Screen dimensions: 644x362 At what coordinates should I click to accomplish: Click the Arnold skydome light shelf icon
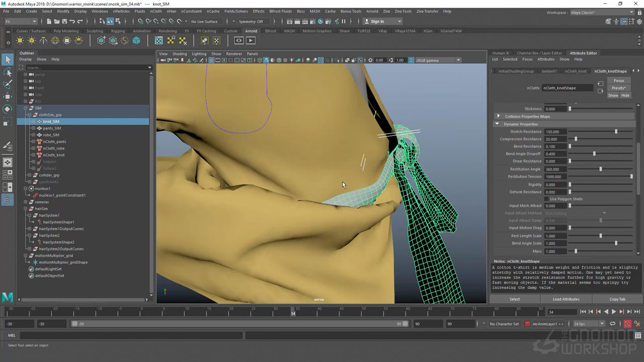pyautogui.click(x=55, y=41)
